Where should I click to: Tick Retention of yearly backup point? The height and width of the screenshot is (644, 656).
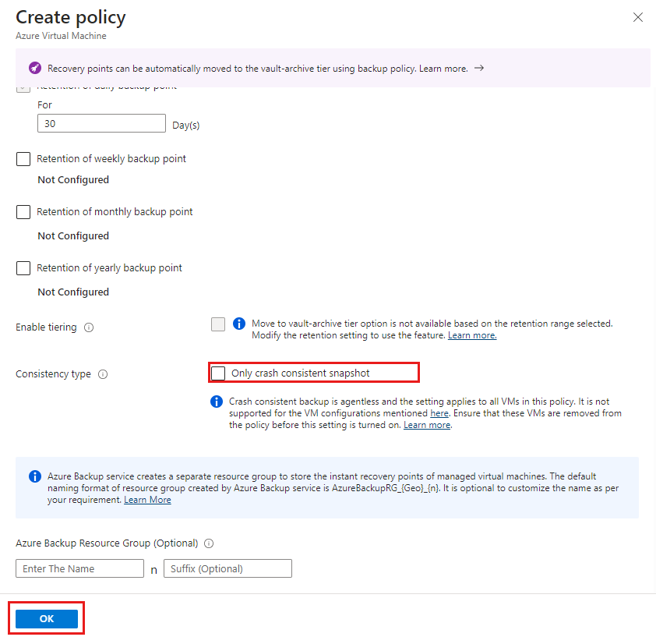pyautogui.click(x=23, y=268)
